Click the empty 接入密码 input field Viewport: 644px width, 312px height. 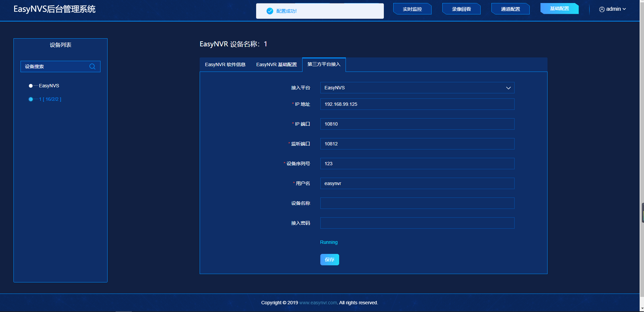[x=417, y=223]
